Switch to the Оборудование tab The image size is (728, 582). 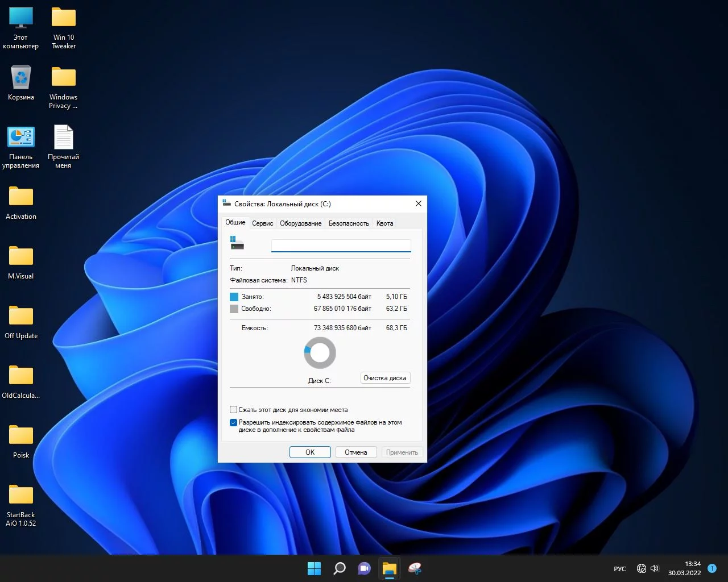[x=300, y=223]
